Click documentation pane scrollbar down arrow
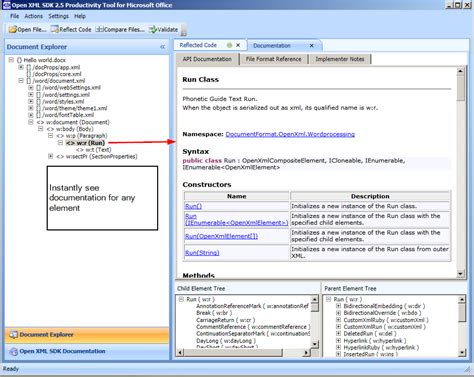 (460, 274)
